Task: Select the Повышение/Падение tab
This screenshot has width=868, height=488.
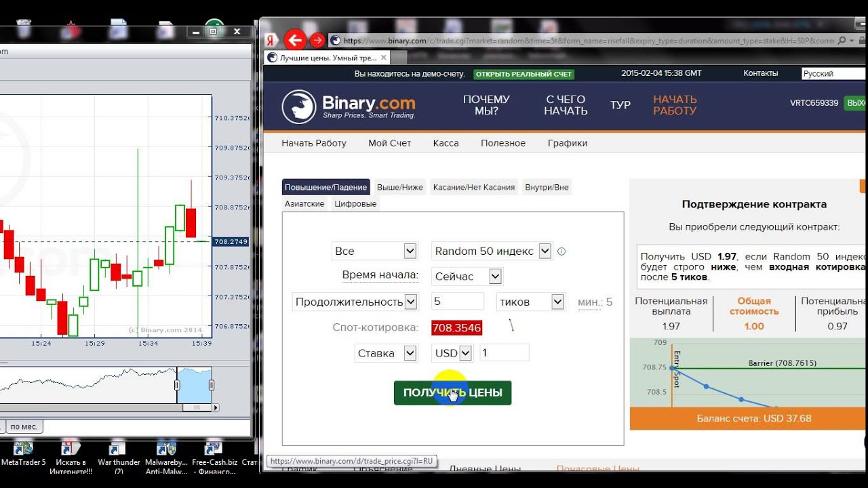Action: (x=325, y=187)
